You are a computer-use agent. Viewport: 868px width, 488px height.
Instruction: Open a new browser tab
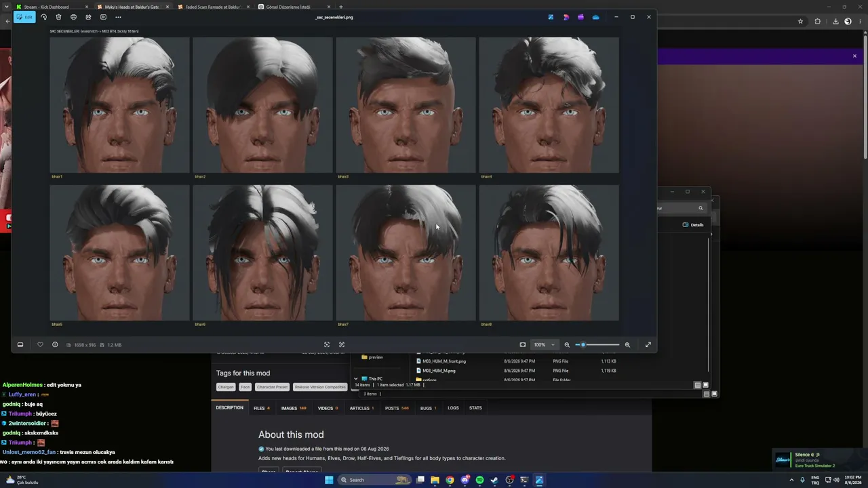(x=340, y=7)
